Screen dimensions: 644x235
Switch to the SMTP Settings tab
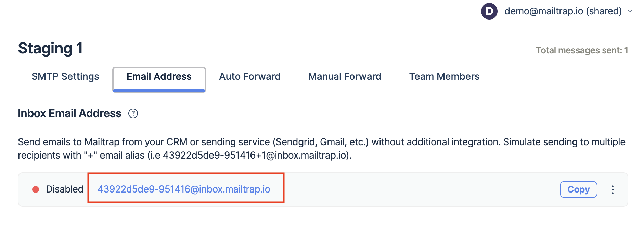point(65,76)
